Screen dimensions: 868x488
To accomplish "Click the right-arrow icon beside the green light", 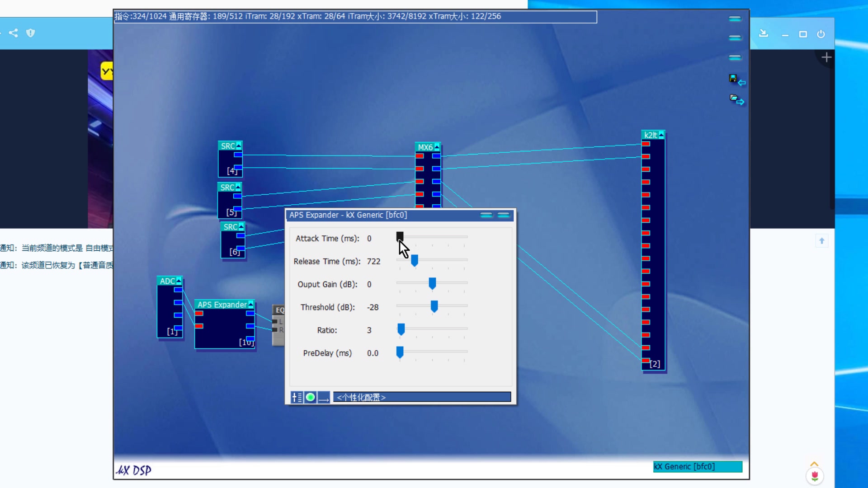I will [x=324, y=397].
